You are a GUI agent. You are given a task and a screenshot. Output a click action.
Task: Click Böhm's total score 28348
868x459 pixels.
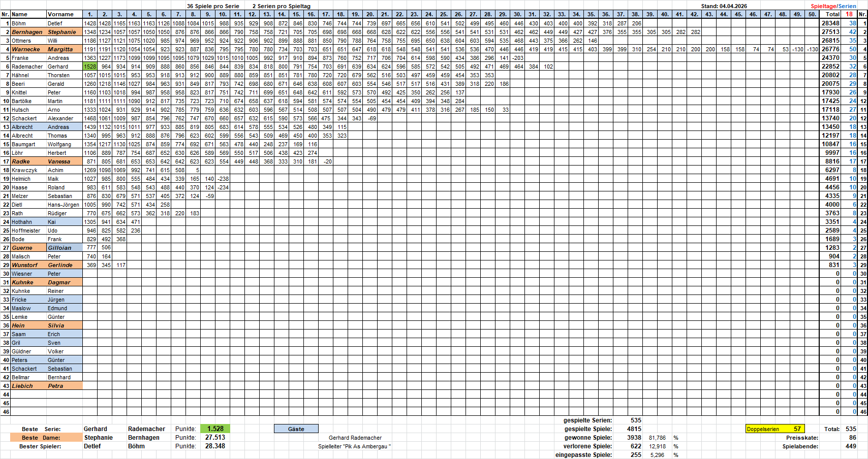pos(831,23)
